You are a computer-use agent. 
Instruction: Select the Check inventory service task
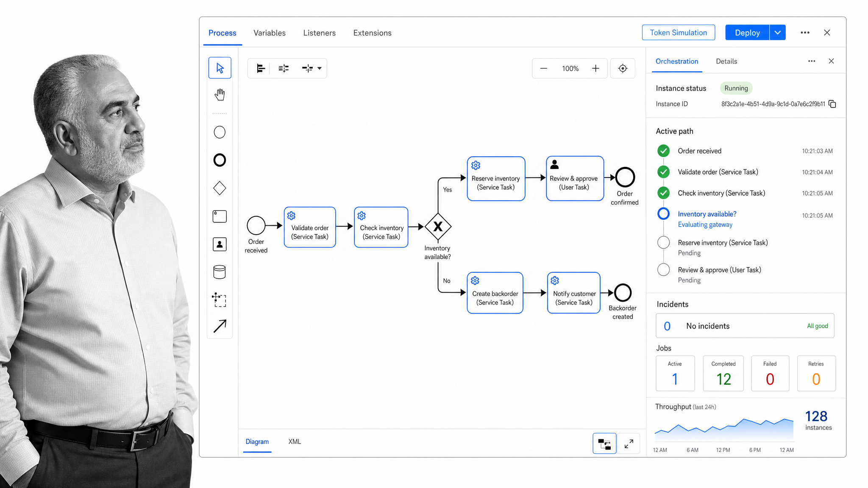click(x=381, y=227)
